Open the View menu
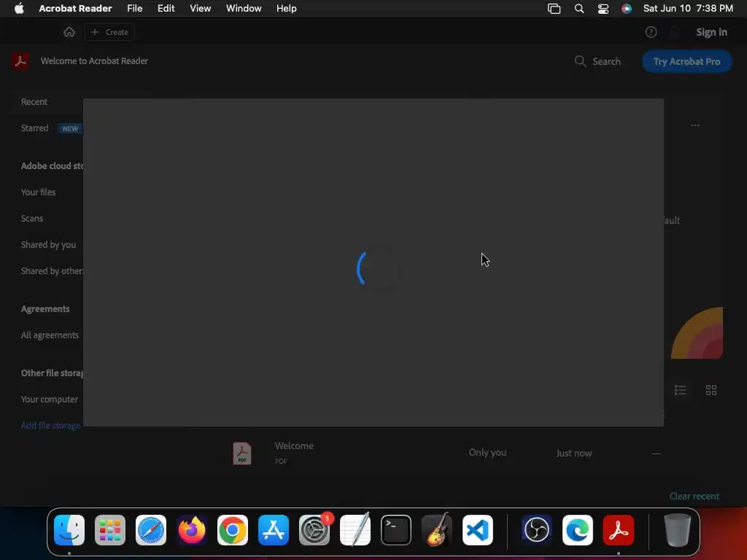This screenshot has height=560, width=747. coord(200,8)
